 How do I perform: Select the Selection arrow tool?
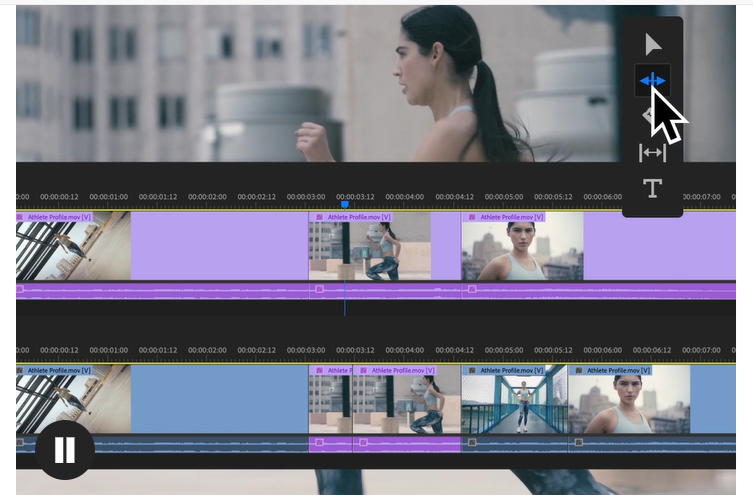[x=653, y=45]
